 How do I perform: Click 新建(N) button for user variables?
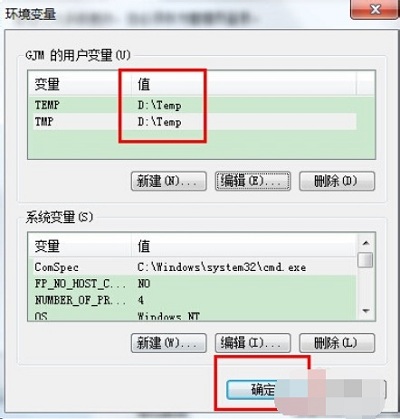(169, 181)
